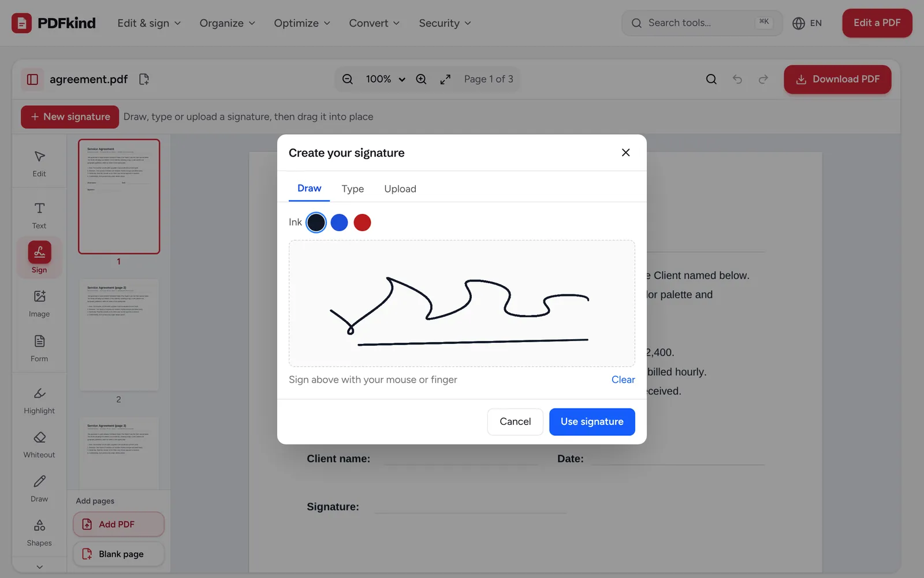Search the document with magnifier icon

coord(711,79)
